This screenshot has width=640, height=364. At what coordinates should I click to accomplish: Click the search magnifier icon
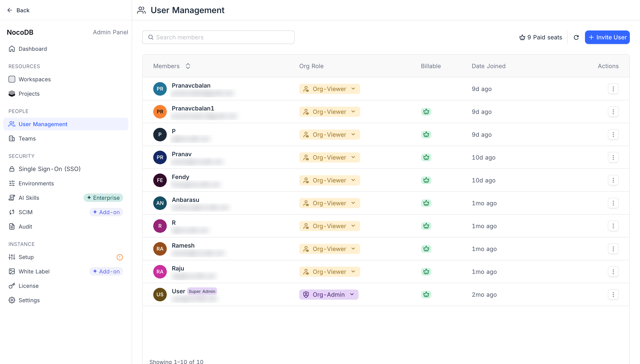click(151, 37)
